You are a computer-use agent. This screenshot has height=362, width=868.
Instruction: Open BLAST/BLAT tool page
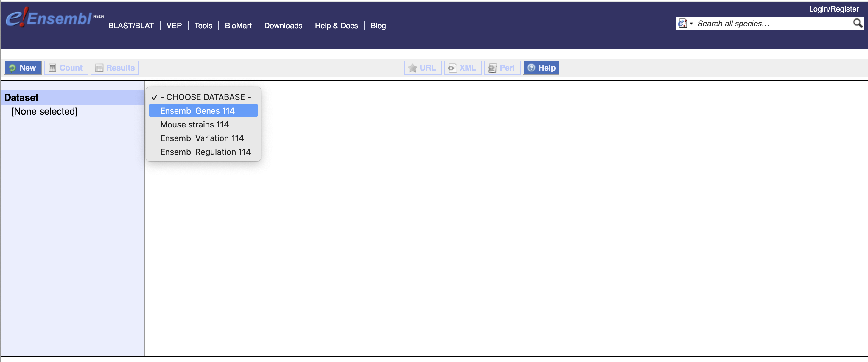(131, 26)
